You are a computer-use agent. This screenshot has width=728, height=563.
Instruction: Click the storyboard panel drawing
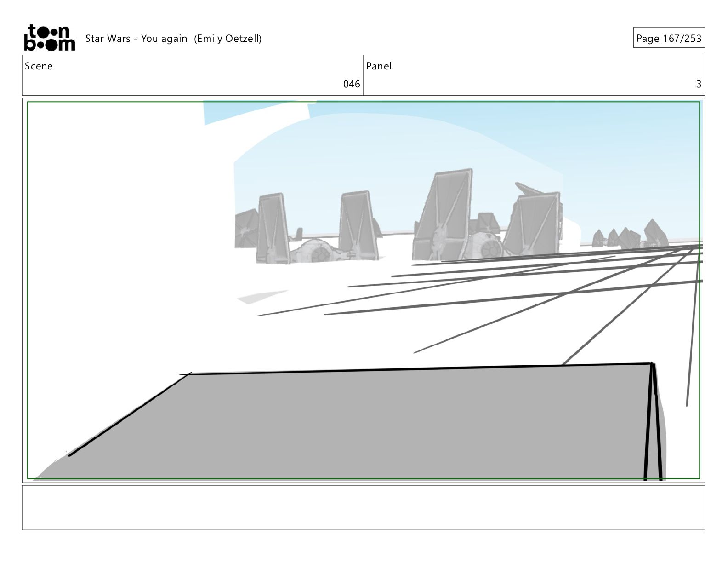(x=364, y=290)
